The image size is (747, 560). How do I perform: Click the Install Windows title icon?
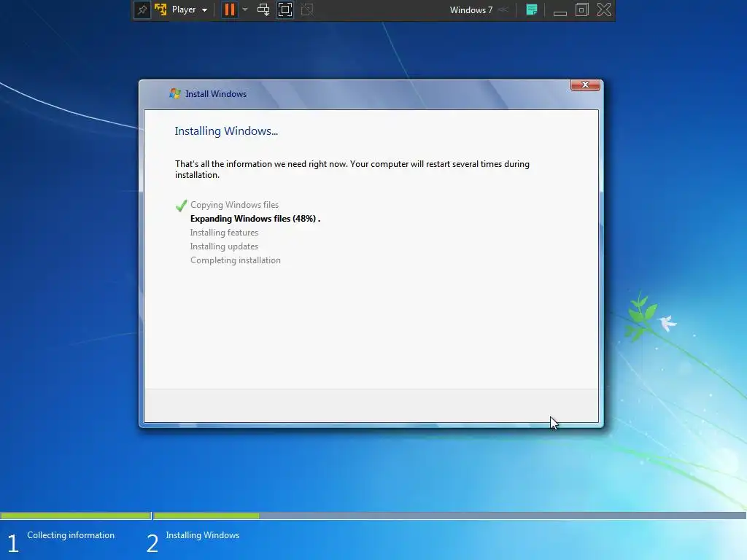[175, 93]
